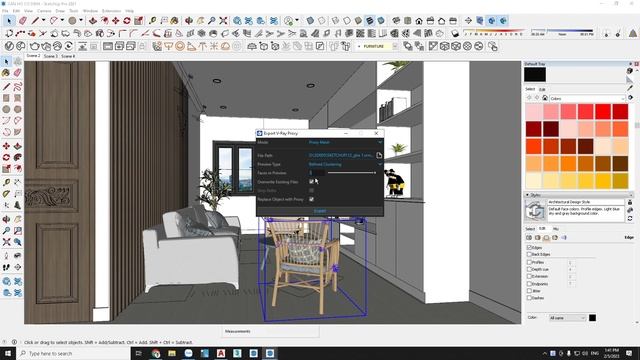The image size is (640, 360).
Task: Open the Mix tab in Styles panel
Action: tap(556, 229)
